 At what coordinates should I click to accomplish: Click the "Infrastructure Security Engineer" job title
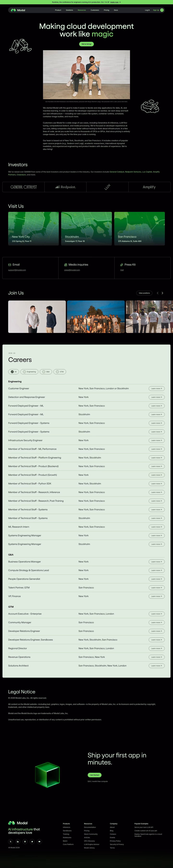[25, 440]
